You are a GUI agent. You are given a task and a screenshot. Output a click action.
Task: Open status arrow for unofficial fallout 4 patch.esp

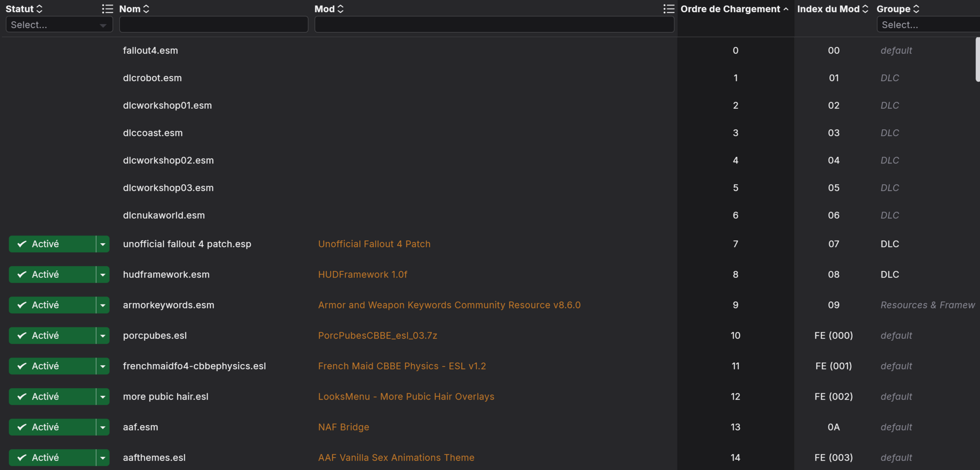(x=103, y=244)
